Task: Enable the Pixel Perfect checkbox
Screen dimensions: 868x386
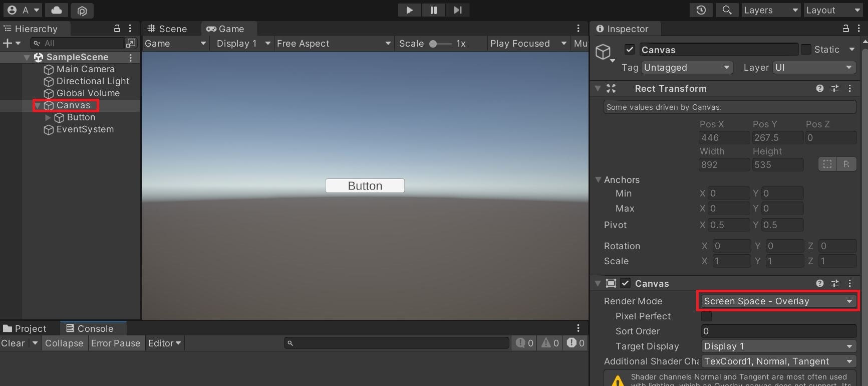Action: (x=706, y=316)
